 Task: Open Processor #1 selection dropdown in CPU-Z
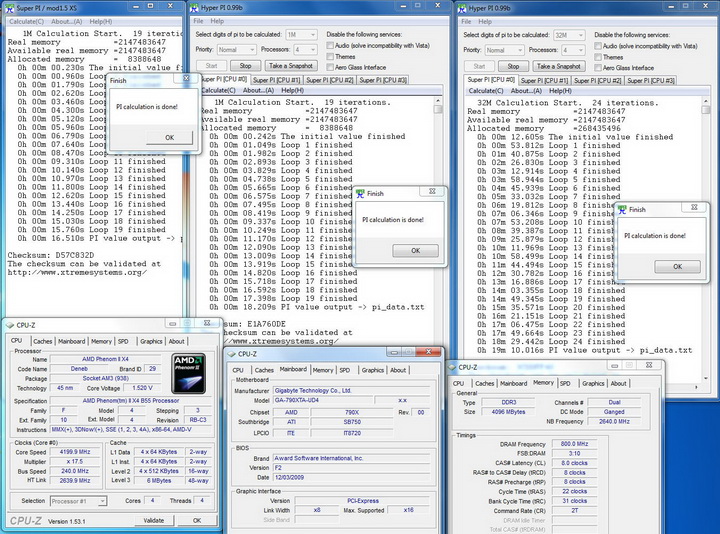tap(79, 501)
